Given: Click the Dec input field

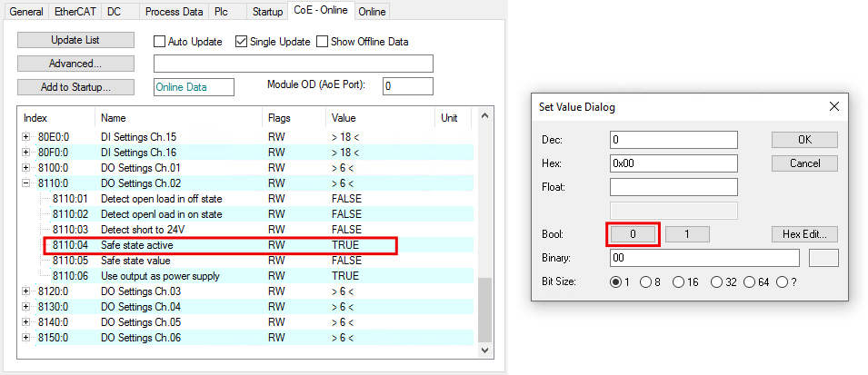Looking at the screenshot, I should pyautogui.click(x=673, y=140).
